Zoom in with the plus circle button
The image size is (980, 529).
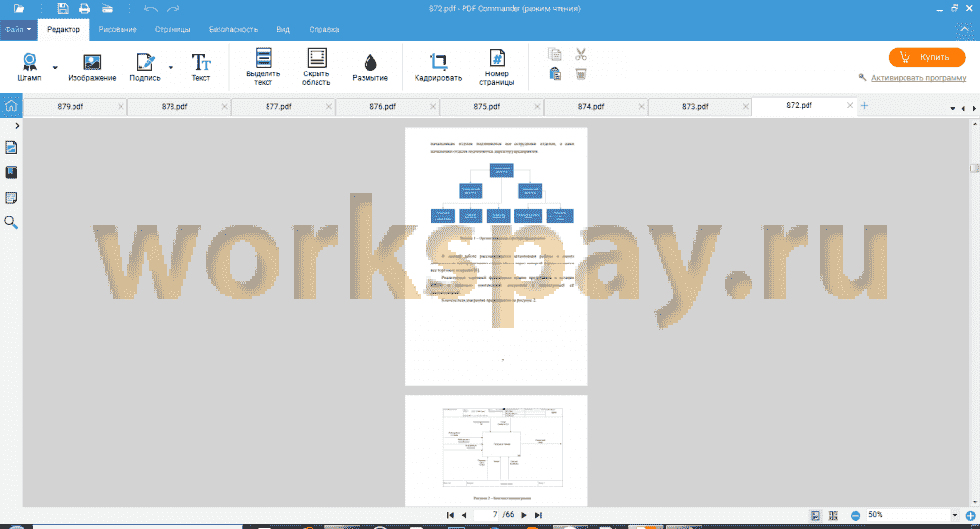point(970,516)
